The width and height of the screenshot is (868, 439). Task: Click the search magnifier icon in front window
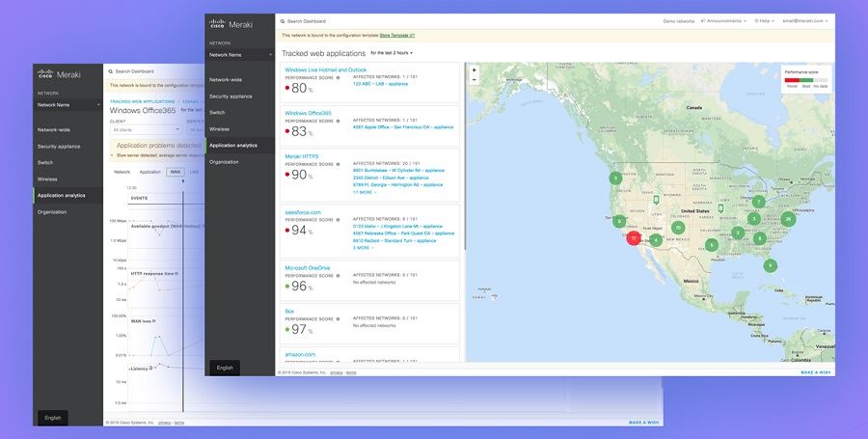(x=283, y=21)
